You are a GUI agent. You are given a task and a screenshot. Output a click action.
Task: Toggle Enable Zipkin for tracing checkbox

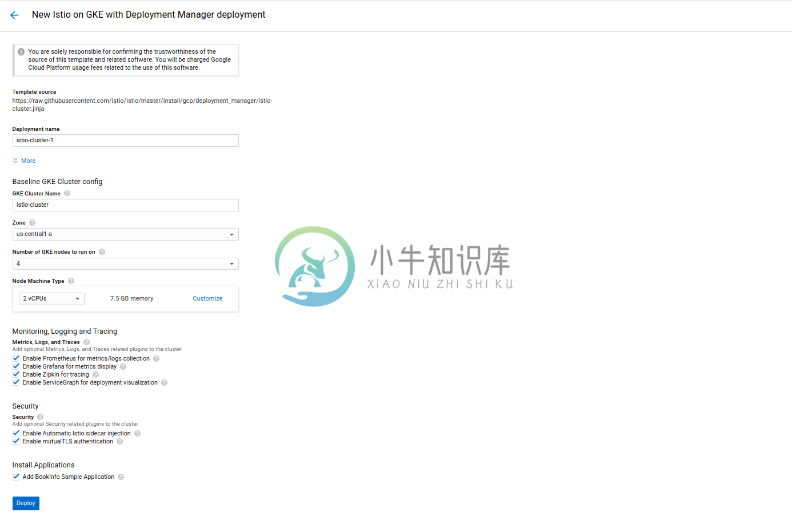click(x=16, y=375)
